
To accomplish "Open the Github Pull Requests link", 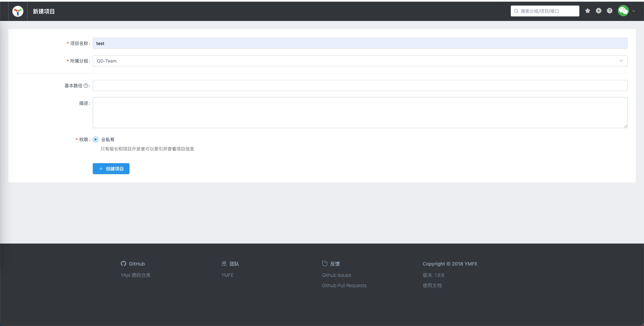I will [344, 285].
